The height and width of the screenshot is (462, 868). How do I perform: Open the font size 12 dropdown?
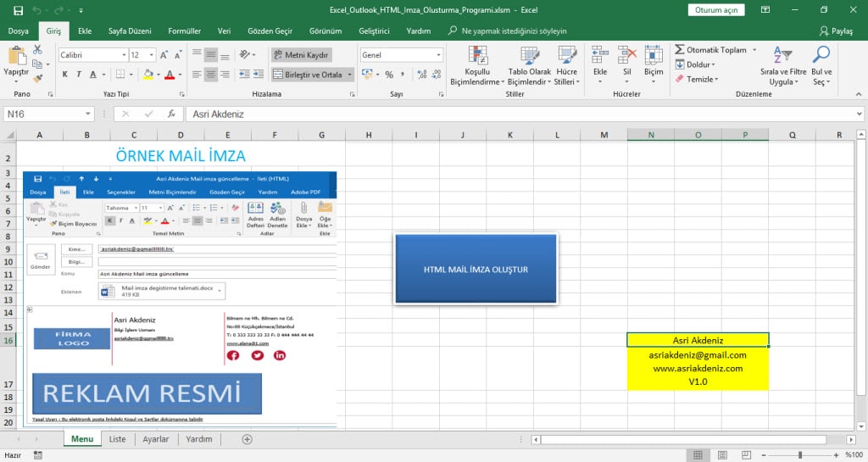(x=151, y=55)
